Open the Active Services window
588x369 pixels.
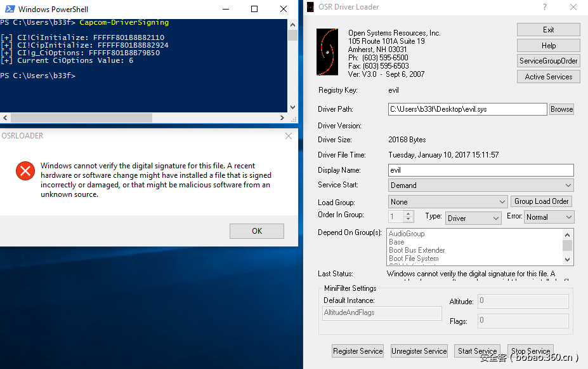pyautogui.click(x=548, y=77)
